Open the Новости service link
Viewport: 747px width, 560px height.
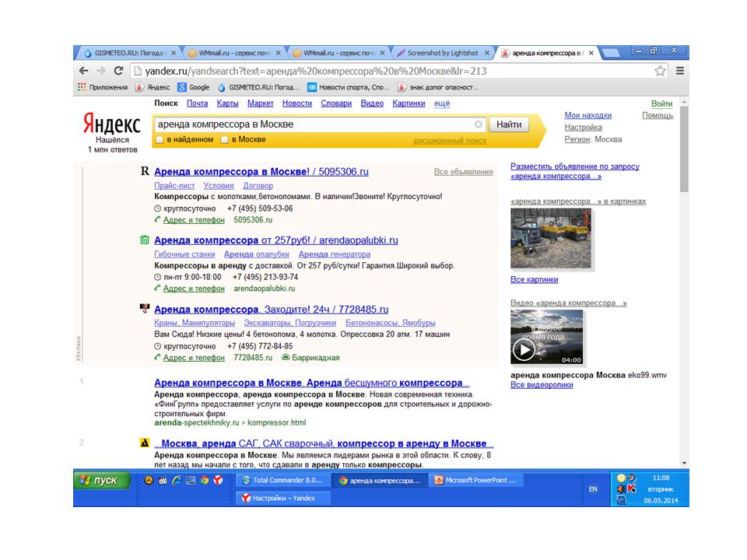pos(296,103)
